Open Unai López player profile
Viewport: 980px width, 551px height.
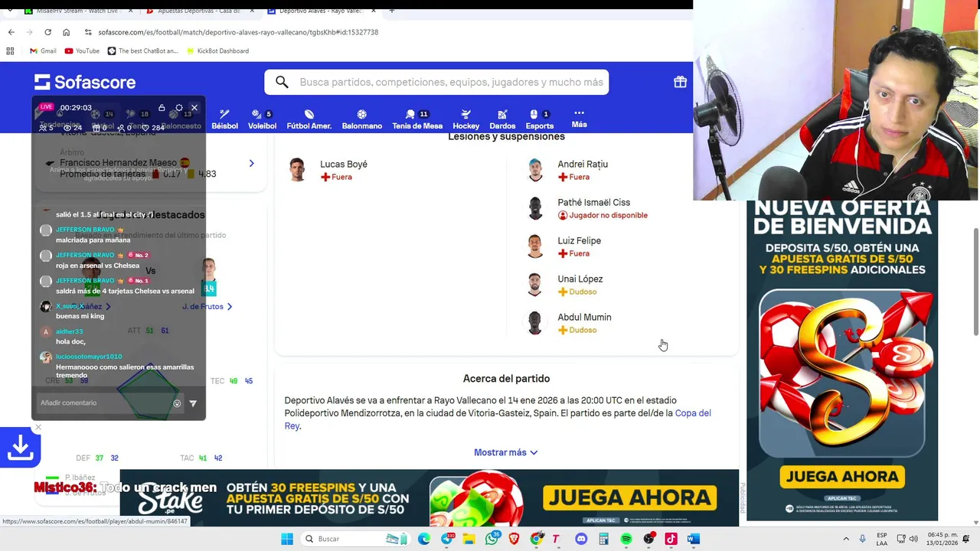tap(580, 279)
